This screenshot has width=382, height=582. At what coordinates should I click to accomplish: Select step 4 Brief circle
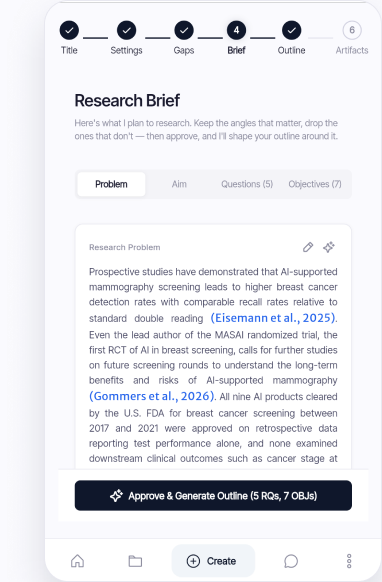[236, 30]
